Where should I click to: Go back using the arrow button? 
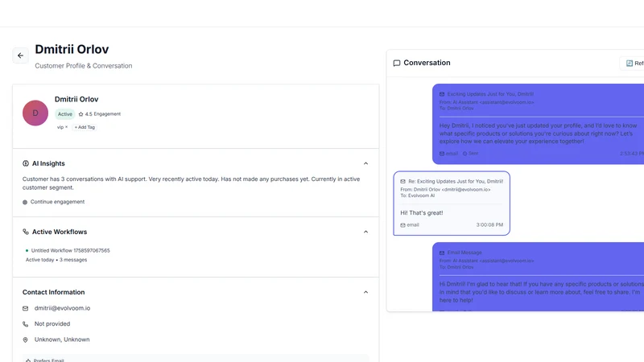pyautogui.click(x=21, y=56)
